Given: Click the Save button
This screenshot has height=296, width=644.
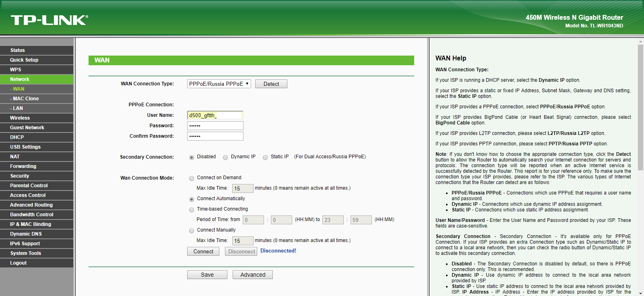Looking at the screenshot, I should 207,275.
